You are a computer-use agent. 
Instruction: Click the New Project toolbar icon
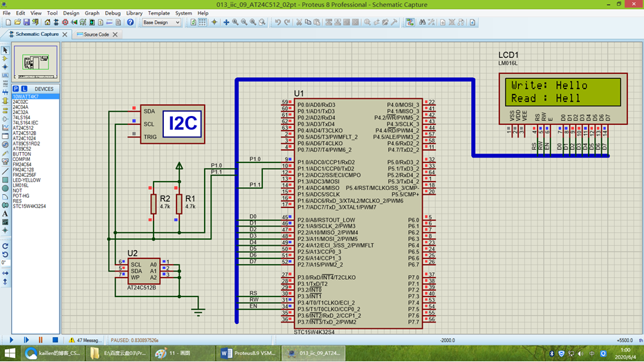8,23
